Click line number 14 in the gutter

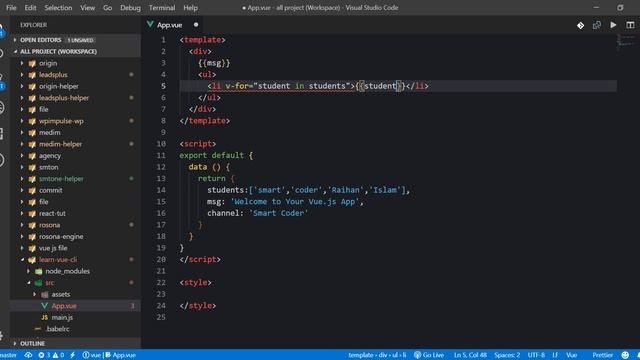(x=161, y=190)
